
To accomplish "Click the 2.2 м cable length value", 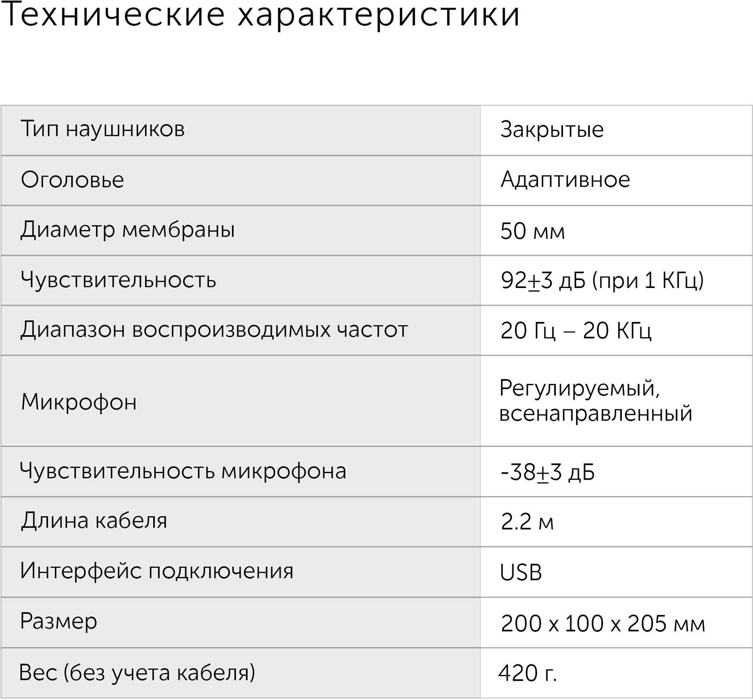I will [x=527, y=522].
